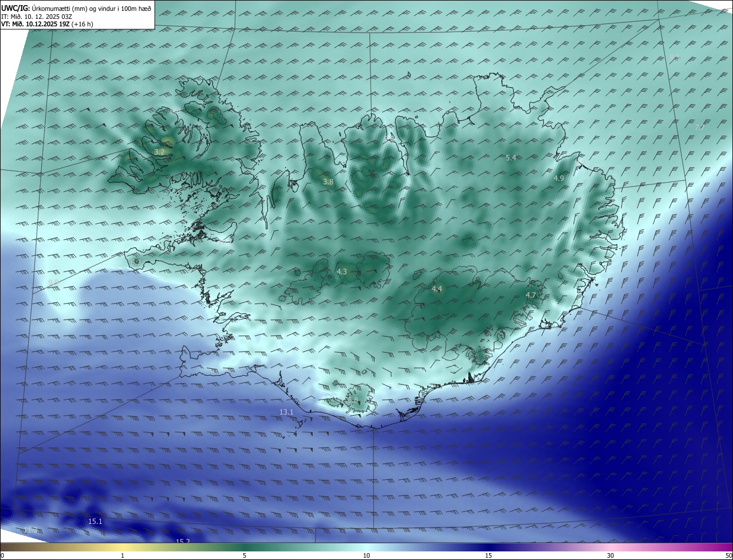Click the '10' tick label on the legend

tap(366, 555)
